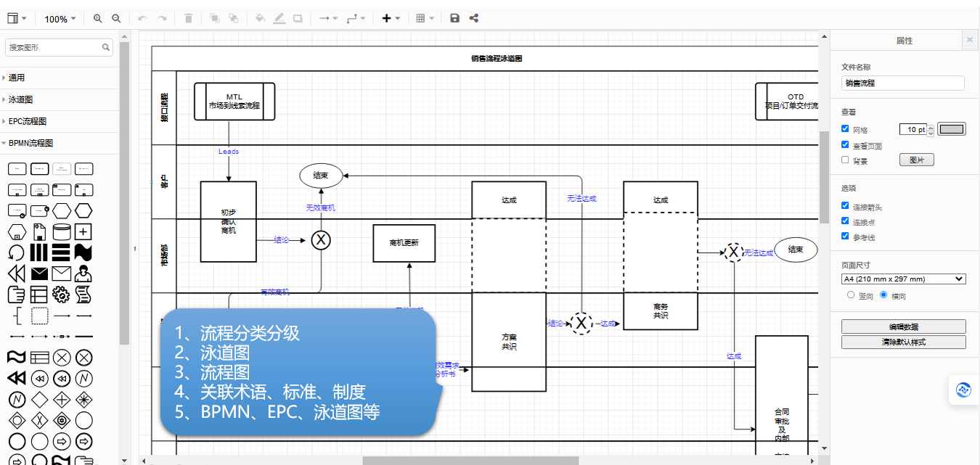The width and height of the screenshot is (980, 465).
Task: Pick the gear service shape
Action: click(x=62, y=295)
